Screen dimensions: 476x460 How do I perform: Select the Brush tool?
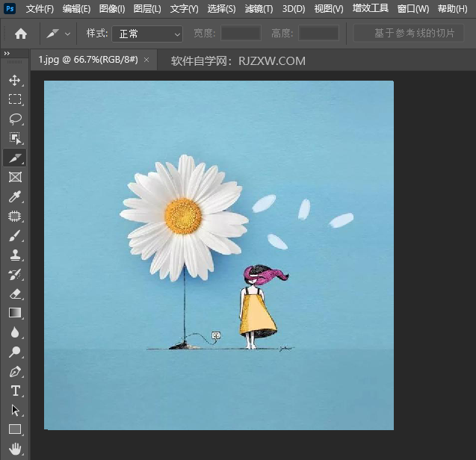point(15,236)
